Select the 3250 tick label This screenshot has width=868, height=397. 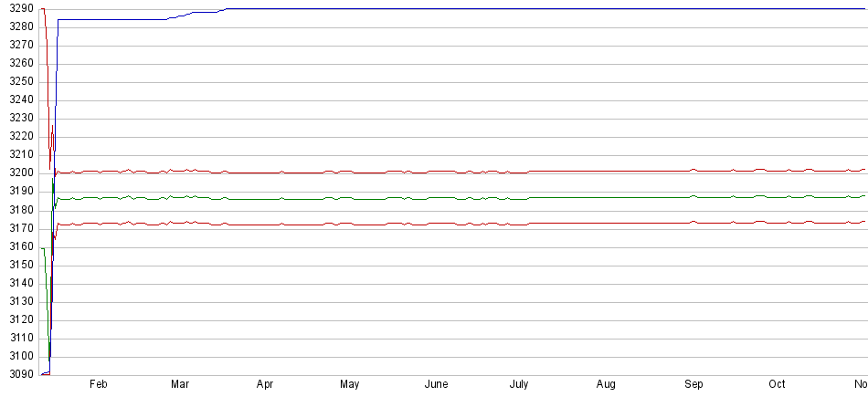[19, 81]
